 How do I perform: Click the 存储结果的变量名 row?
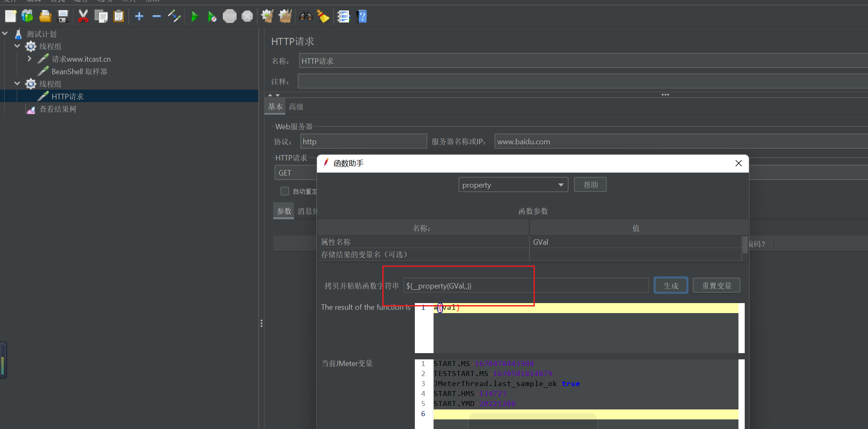pos(423,254)
